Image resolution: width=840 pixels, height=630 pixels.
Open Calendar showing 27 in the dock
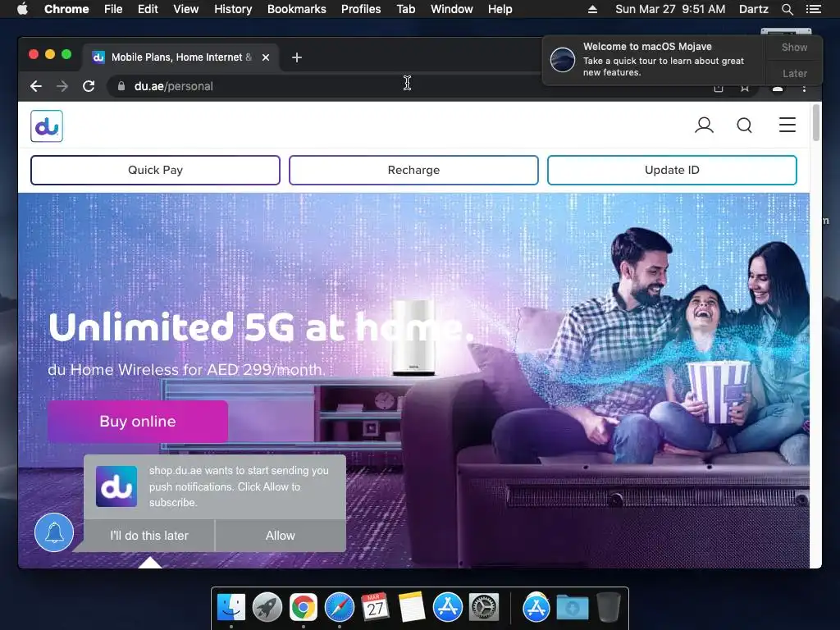tap(375, 607)
